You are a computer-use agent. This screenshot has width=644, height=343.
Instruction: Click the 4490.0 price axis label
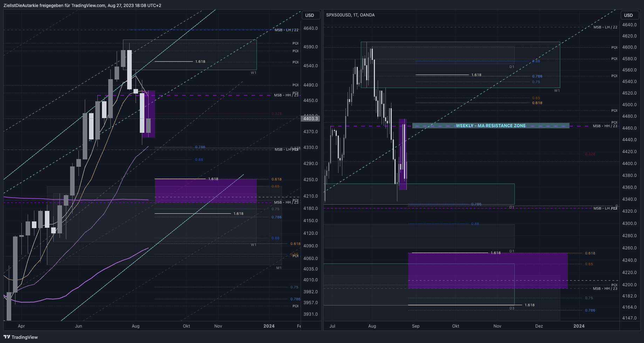click(310, 85)
